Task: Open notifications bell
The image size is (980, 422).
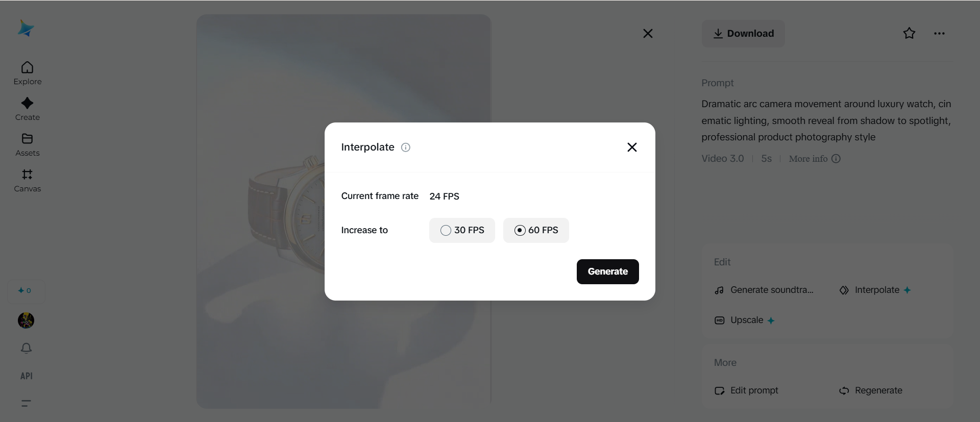Action: pos(26,348)
